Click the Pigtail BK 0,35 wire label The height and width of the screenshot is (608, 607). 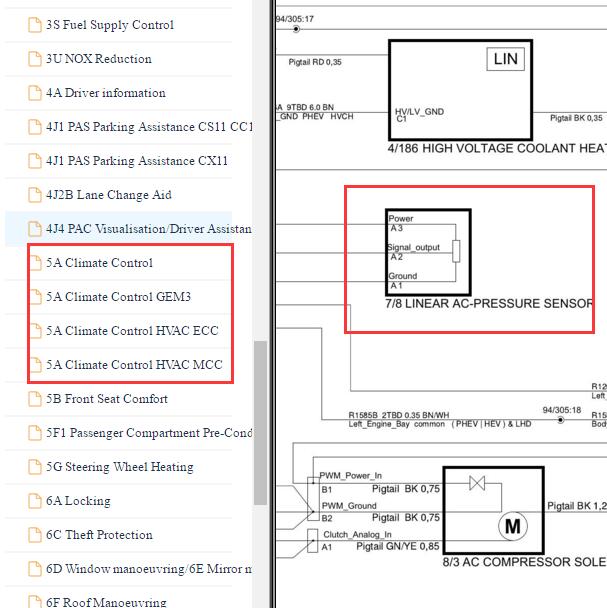coord(576,118)
